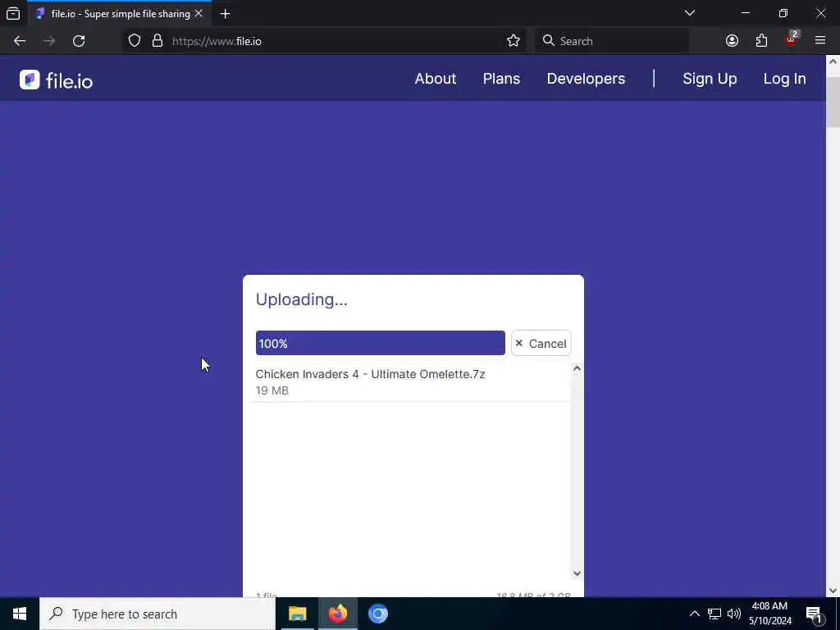The width and height of the screenshot is (840, 630).
Task: Click the Sign Up link
Action: [710, 79]
